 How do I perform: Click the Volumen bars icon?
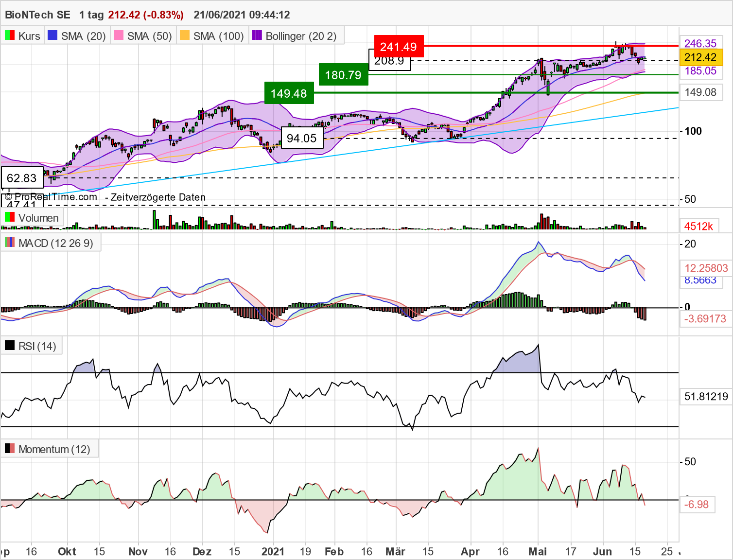pos(9,218)
